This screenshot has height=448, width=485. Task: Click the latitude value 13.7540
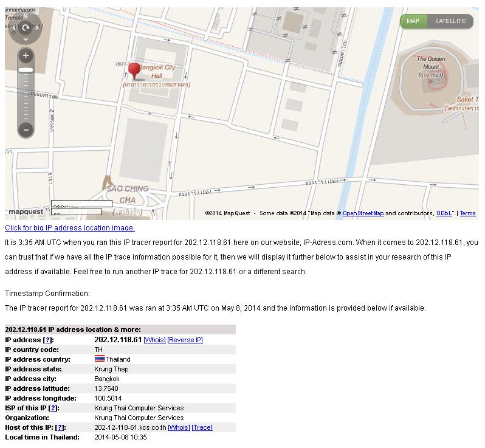point(106,388)
